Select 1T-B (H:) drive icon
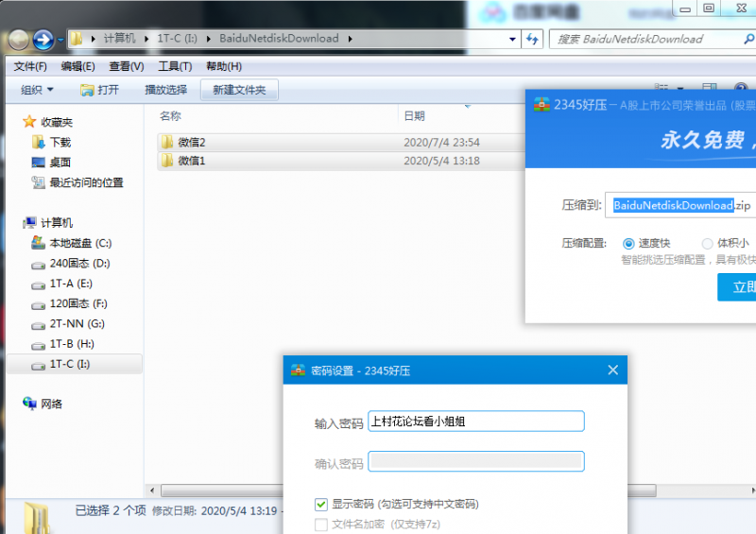The height and width of the screenshot is (534, 756). [x=38, y=344]
